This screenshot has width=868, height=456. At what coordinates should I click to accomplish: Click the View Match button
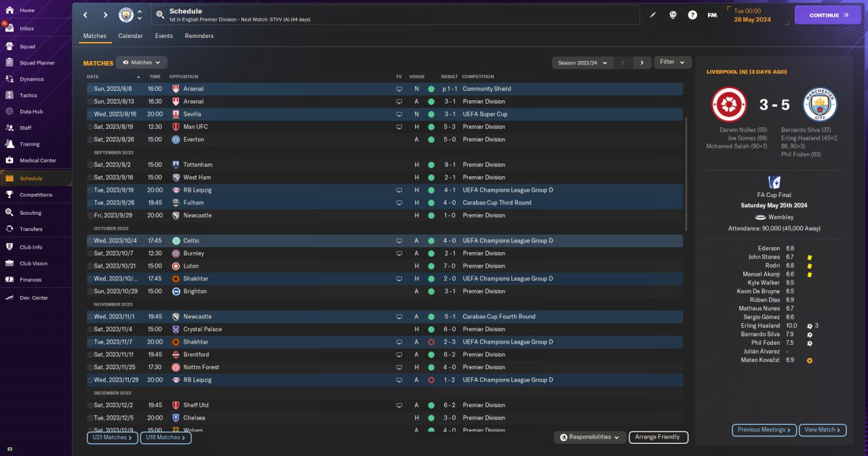(x=823, y=430)
